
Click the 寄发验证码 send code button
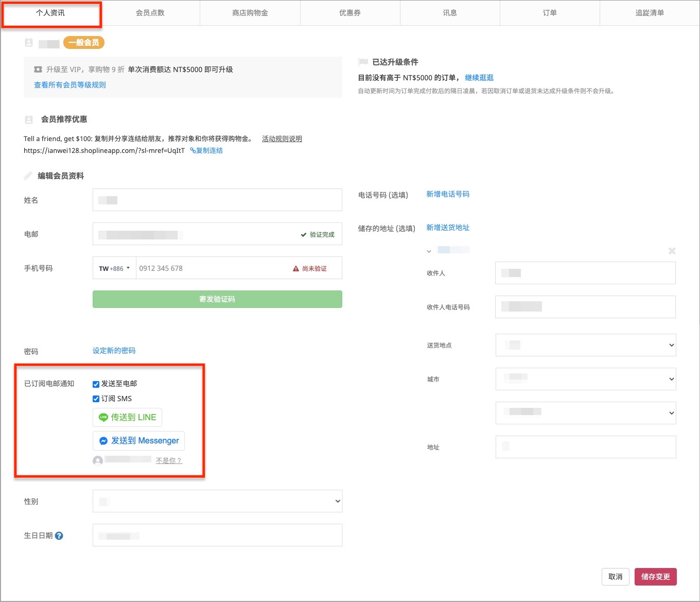(x=217, y=299)
